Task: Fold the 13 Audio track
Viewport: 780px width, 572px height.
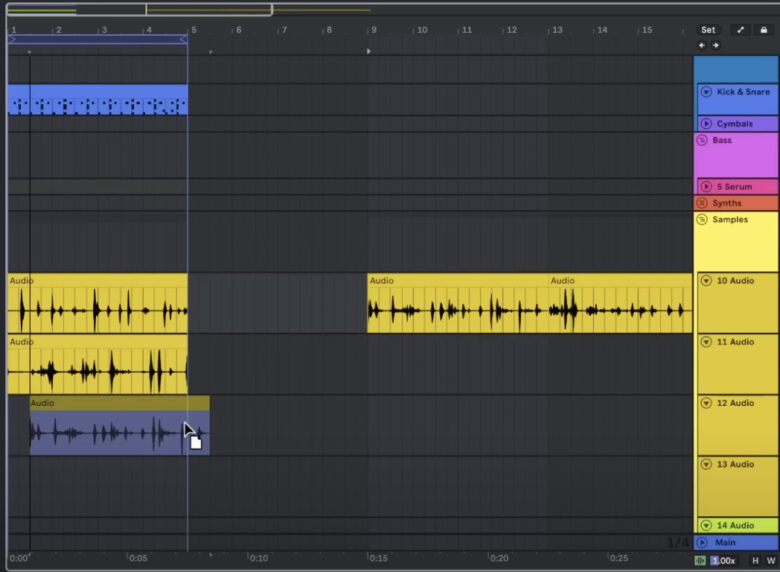Action: [x=706, y=464]
